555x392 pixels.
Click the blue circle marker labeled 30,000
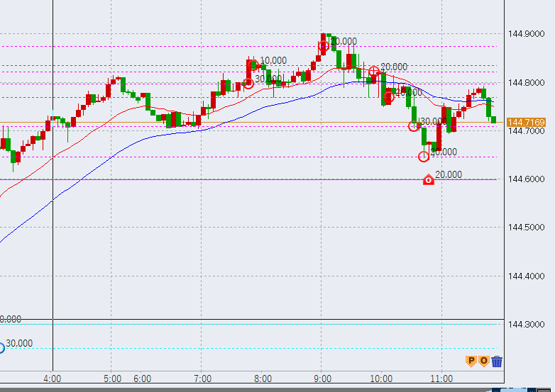(x=1, y=347)
